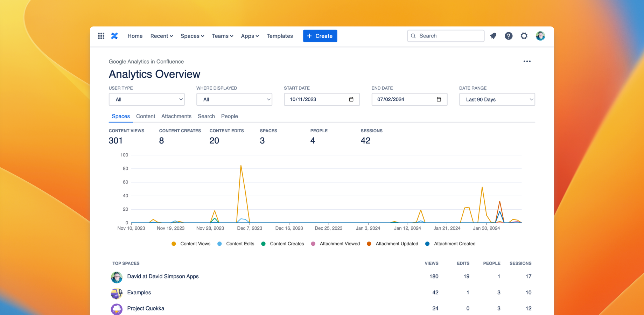Open End Date calendar picker icon
This screenshot has width=644, height=315.
439,99
